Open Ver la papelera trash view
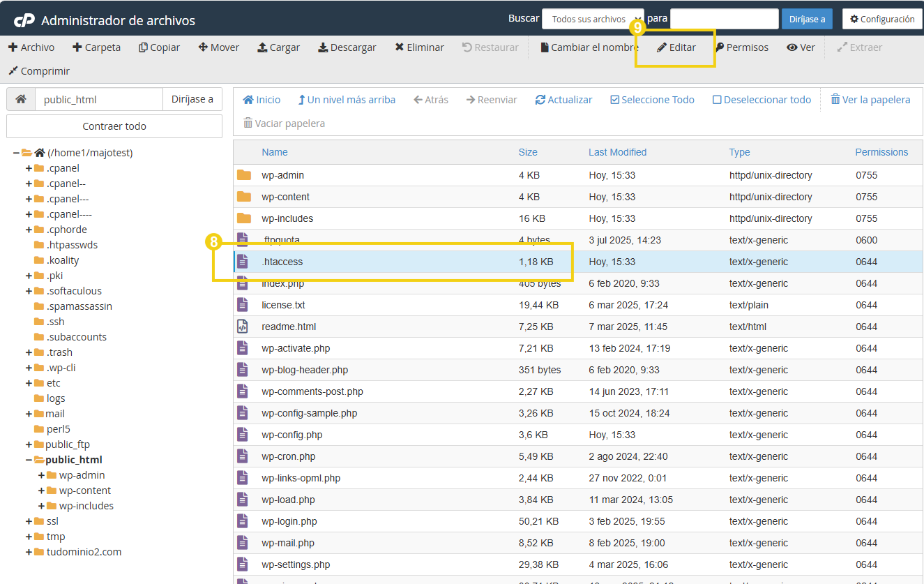Viewport: 924px width, 584px height. click(870, 100)
